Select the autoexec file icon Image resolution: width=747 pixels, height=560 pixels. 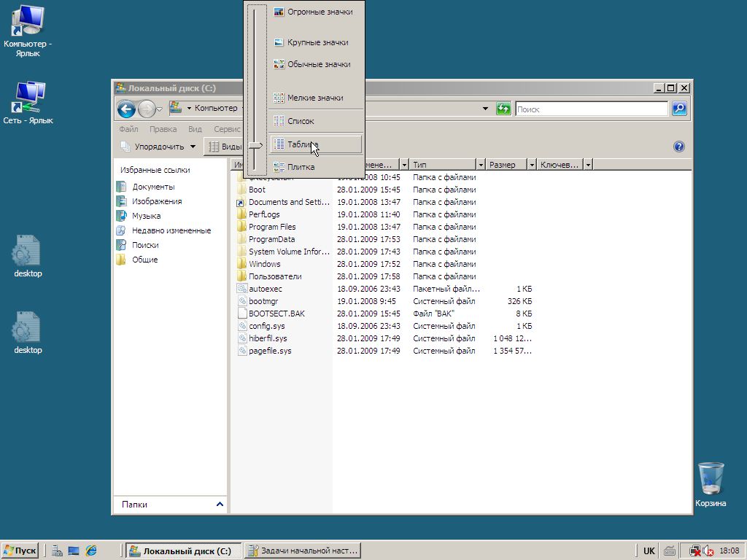pyautogui.click(x=242, y=289)
